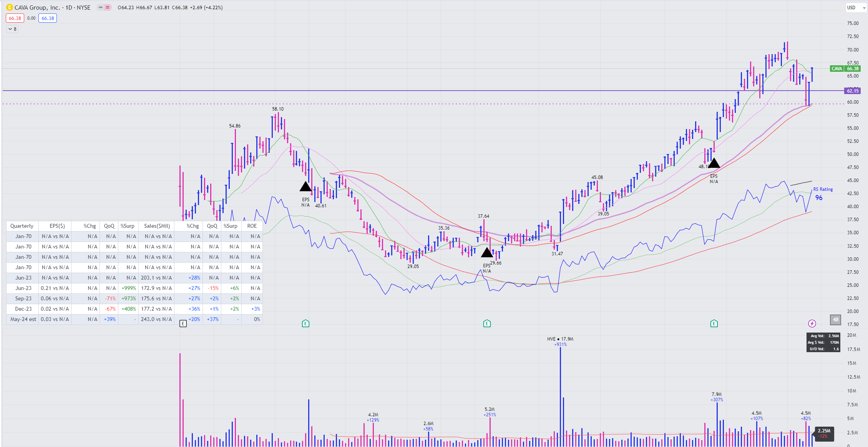Screen dimensions: 868x447
Task: Click the RS Rating label
Action: (x=823, y=189)
